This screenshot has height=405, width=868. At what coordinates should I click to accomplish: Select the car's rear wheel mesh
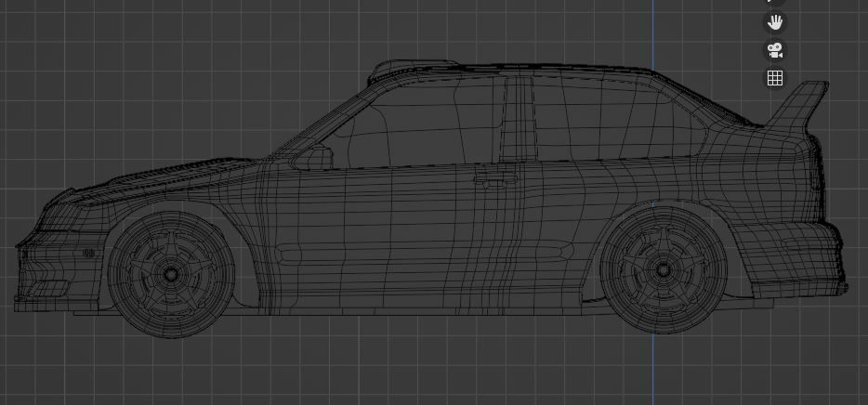[664, 270]
